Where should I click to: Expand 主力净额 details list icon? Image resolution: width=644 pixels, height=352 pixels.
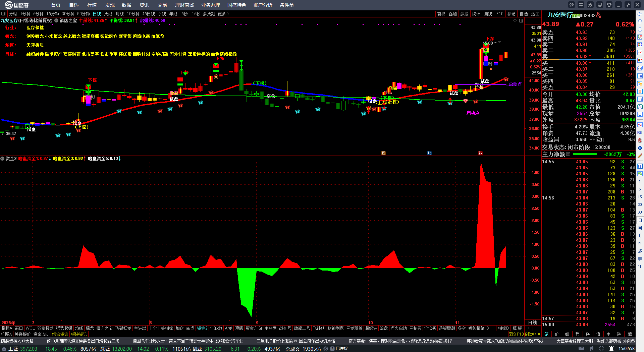pyautogui.click(x=568, y=154)
